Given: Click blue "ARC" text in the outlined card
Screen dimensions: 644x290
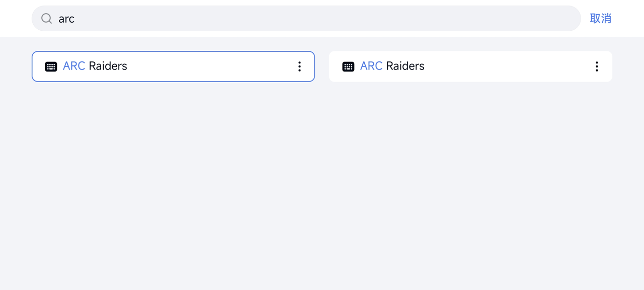Looking at the screenshot, I should click(74, 66).
